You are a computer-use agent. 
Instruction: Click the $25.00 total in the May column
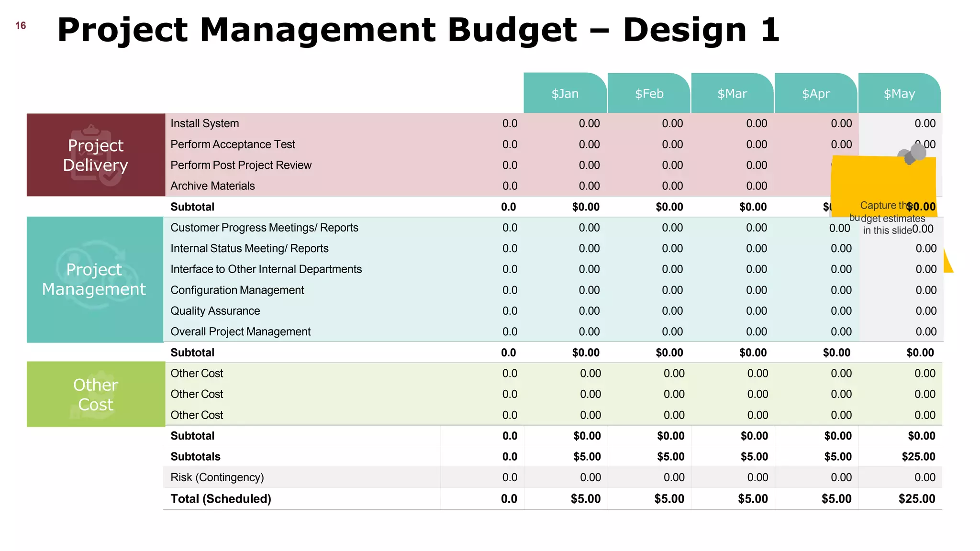coord(916,499)
